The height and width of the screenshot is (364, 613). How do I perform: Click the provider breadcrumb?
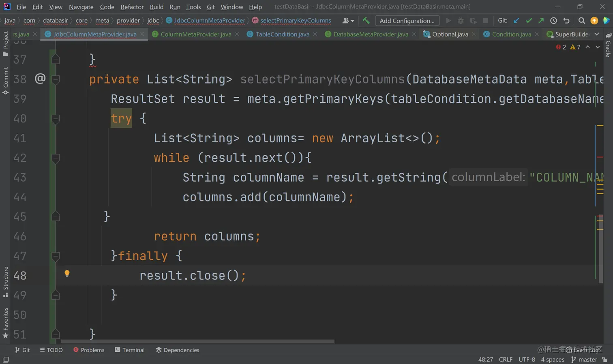pyautogui.click(x=128, y=21)
